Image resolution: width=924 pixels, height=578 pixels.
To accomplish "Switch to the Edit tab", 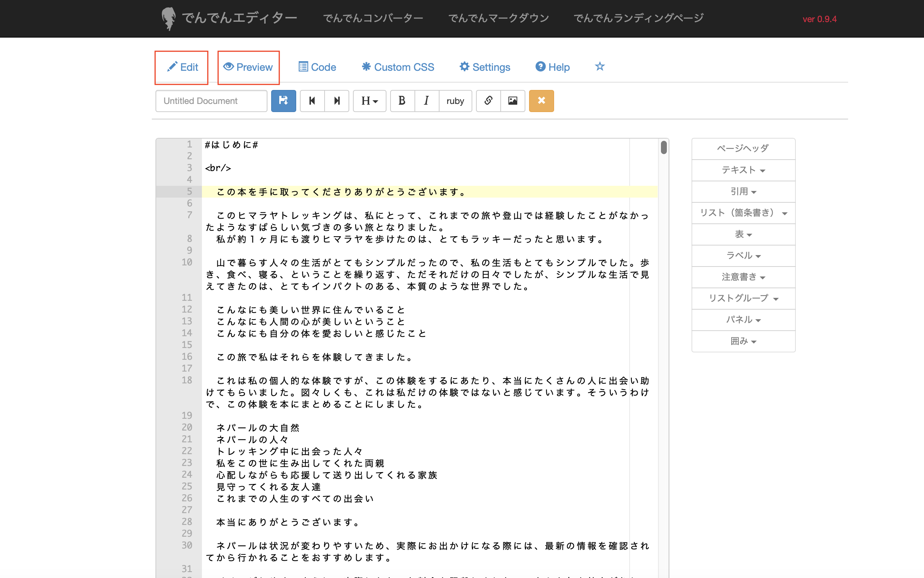I will tap(182, 67).
